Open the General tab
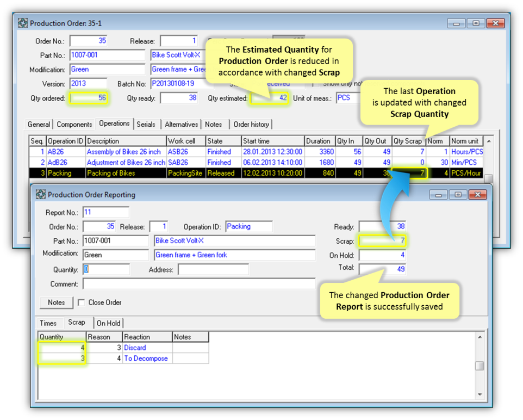 click(39, 124)
